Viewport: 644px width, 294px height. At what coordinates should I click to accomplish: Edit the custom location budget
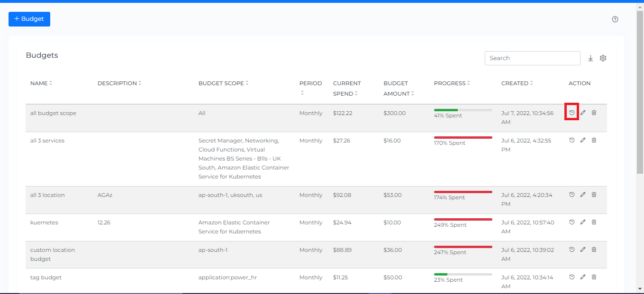click(x=583, y=249)
